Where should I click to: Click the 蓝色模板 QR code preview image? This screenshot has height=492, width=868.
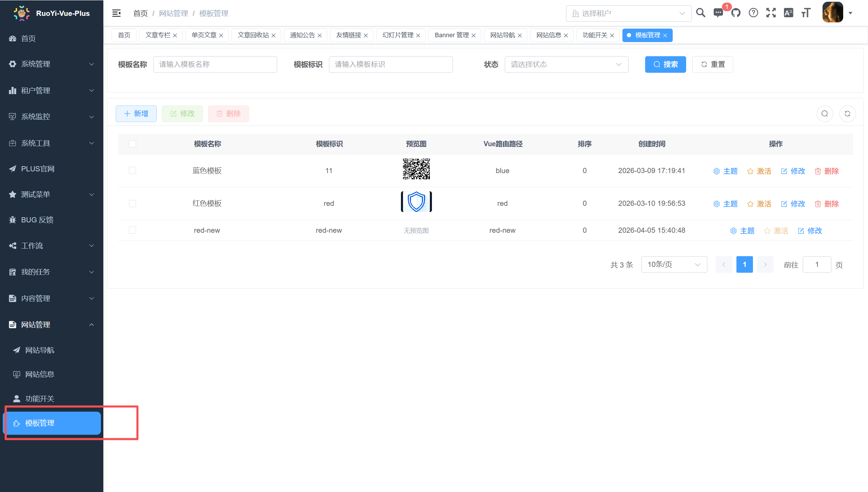coord(416,169)
